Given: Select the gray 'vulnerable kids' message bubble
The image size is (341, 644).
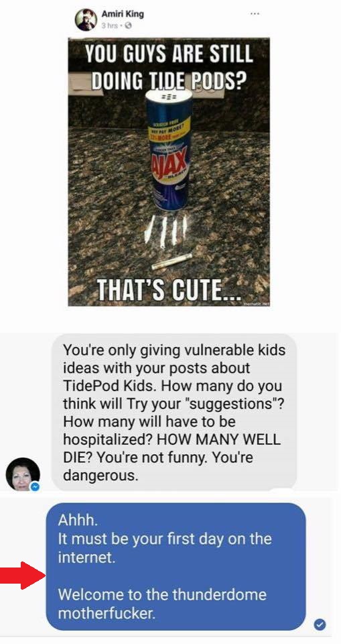Looking at the screenshot, I should [174, 413].
